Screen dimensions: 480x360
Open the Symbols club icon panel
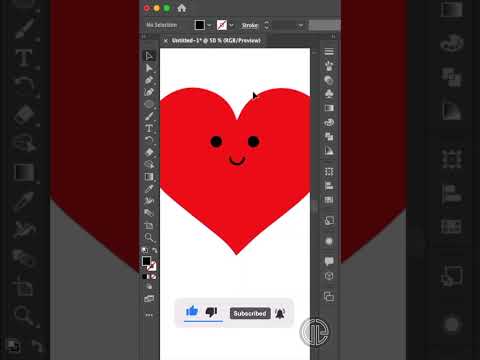[x=329, y=94]
